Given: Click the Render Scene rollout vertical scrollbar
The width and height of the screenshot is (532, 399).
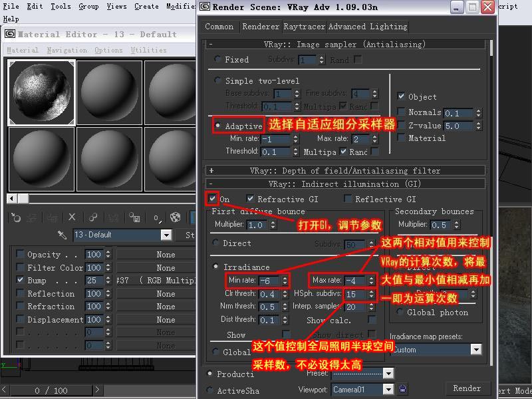Looking at the screenshot, I should (491, 203).
